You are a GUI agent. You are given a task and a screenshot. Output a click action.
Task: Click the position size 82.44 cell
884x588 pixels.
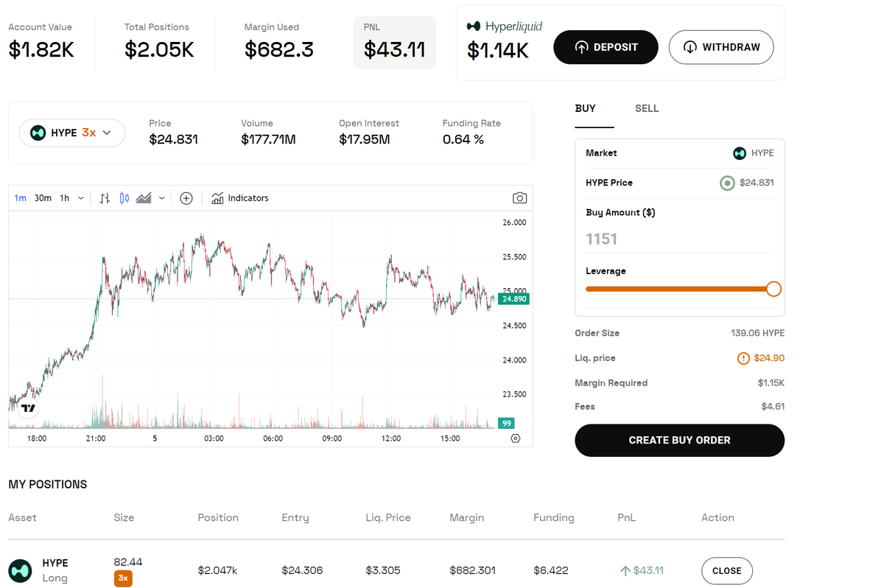point(128,562)
